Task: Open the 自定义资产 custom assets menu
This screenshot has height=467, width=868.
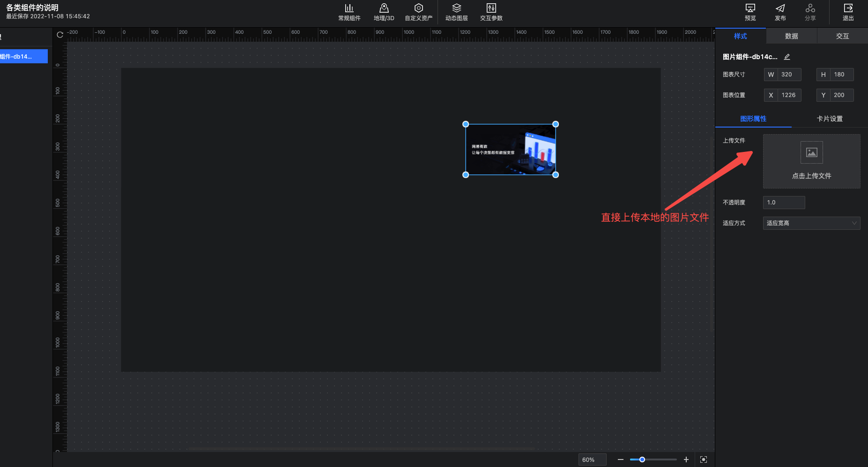Action: point(418,12)
